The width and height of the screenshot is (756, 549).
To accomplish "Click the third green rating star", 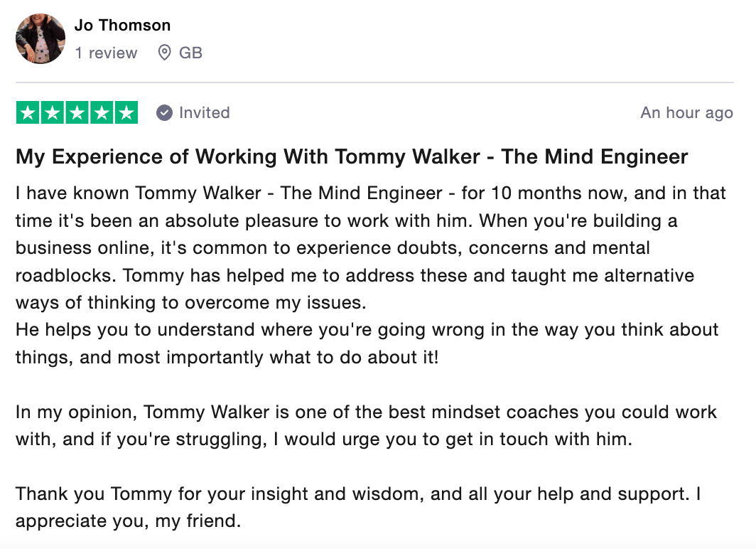I will (77, 112).
